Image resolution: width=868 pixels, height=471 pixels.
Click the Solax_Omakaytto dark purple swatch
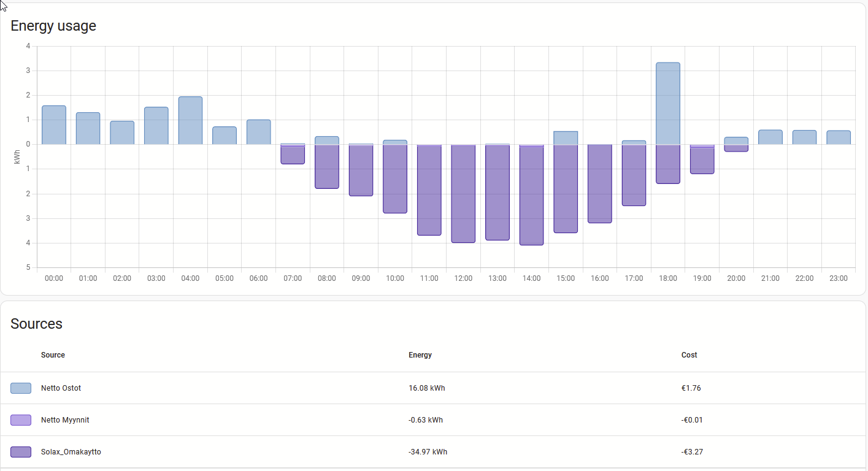click(21, 452)
